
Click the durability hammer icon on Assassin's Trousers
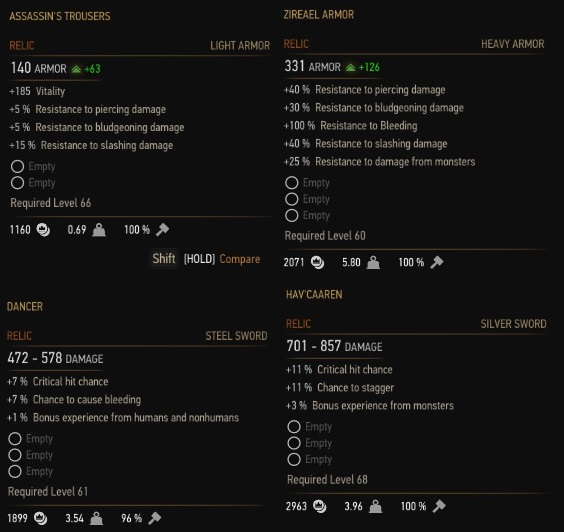pyautogui.click(x=162, y=229)
